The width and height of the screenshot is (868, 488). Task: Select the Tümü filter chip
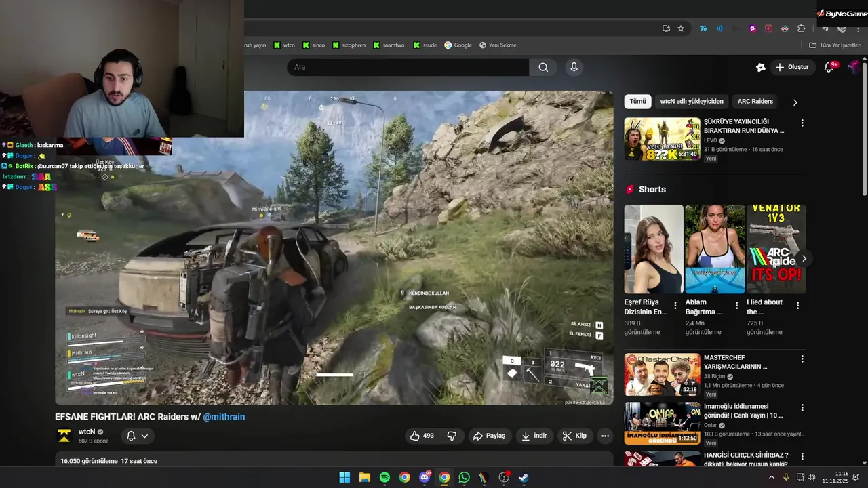click(x=637, y=102)
